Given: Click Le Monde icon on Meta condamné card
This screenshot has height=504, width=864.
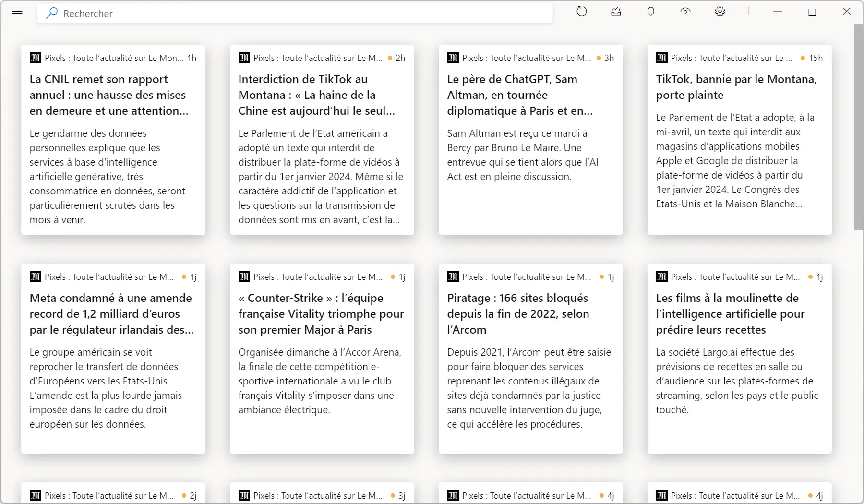Looking at the screenshot, I should coord(36,277).
